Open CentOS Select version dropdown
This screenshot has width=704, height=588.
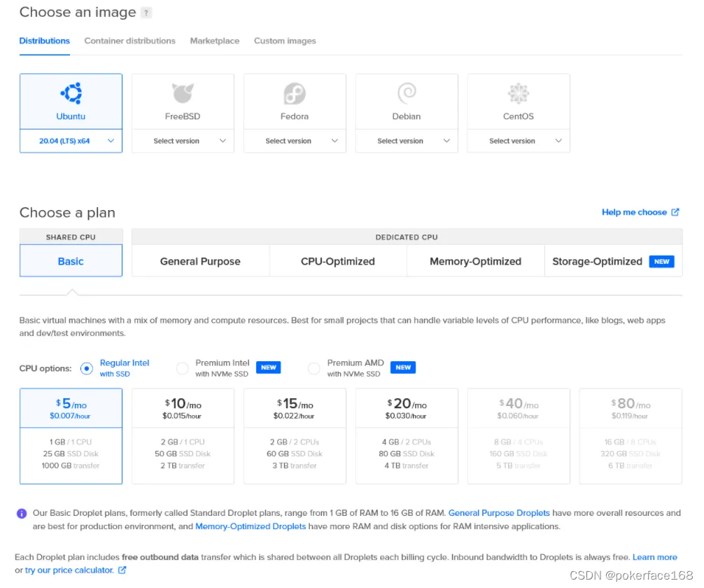point(519,141)
